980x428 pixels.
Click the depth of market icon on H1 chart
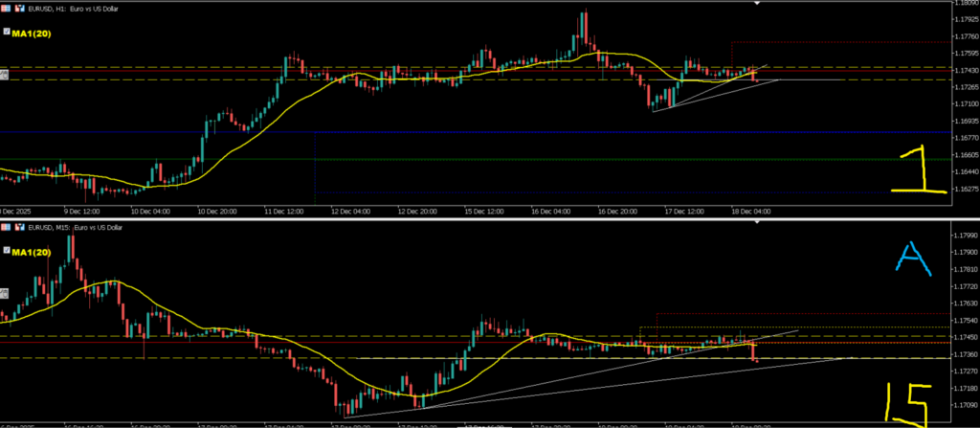[x=17, y=6]
